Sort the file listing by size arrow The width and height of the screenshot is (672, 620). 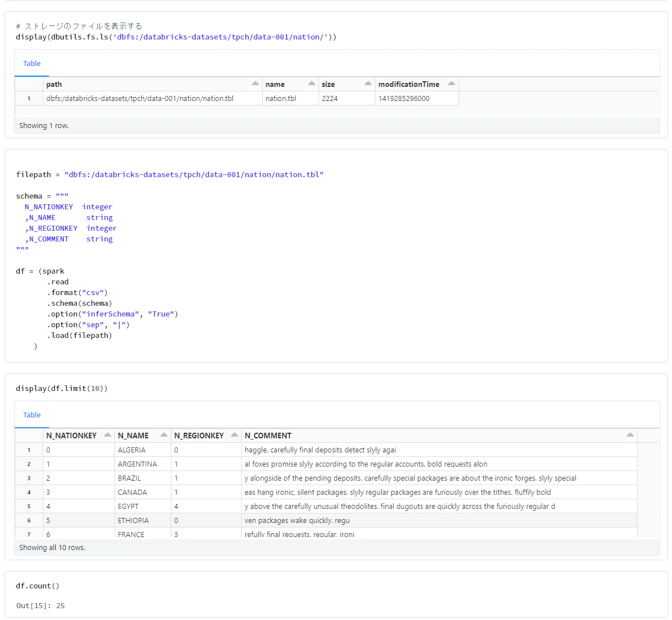(x=368, y=83)
